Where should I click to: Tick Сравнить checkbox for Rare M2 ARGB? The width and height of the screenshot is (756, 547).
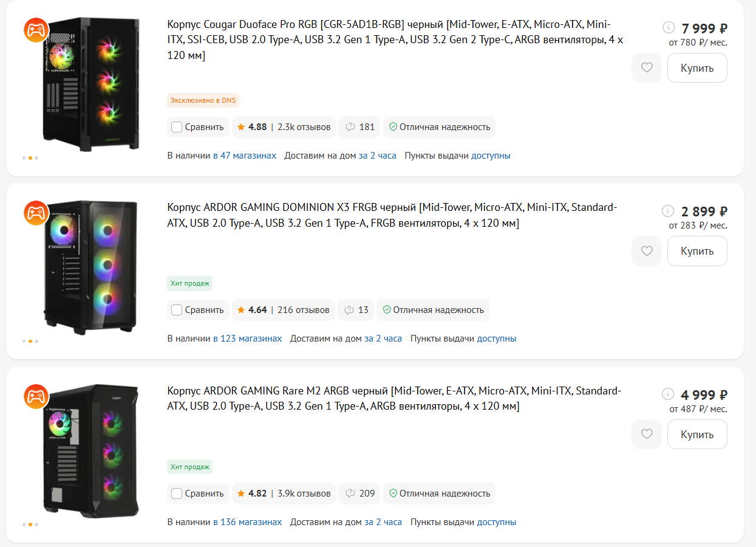pos(177,494)
